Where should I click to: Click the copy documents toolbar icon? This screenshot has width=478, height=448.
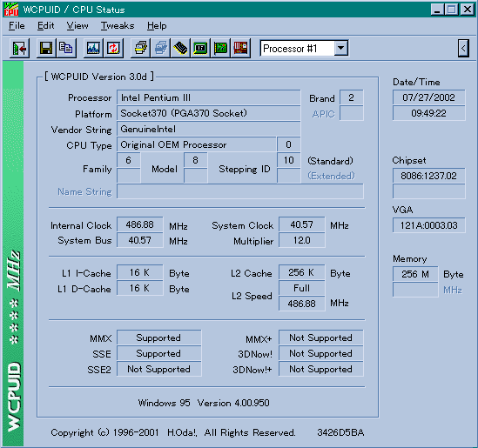coord(66,48)
